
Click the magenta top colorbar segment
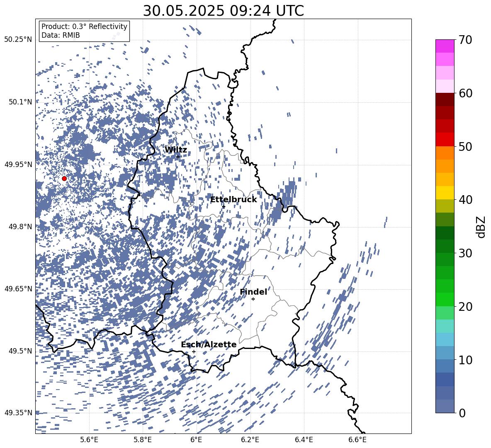(445, 46)
